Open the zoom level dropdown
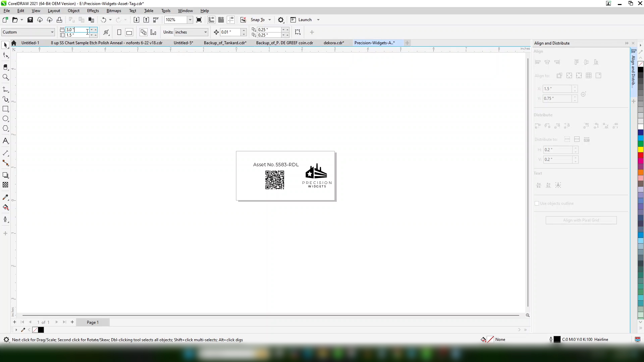644x362 pixels. point(190,20)
